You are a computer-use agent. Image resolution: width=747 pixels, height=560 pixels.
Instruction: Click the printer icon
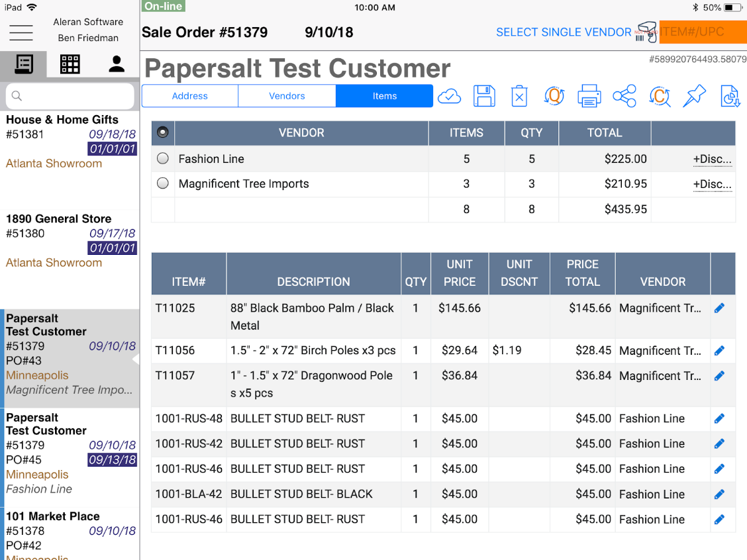tap(589, 96)
